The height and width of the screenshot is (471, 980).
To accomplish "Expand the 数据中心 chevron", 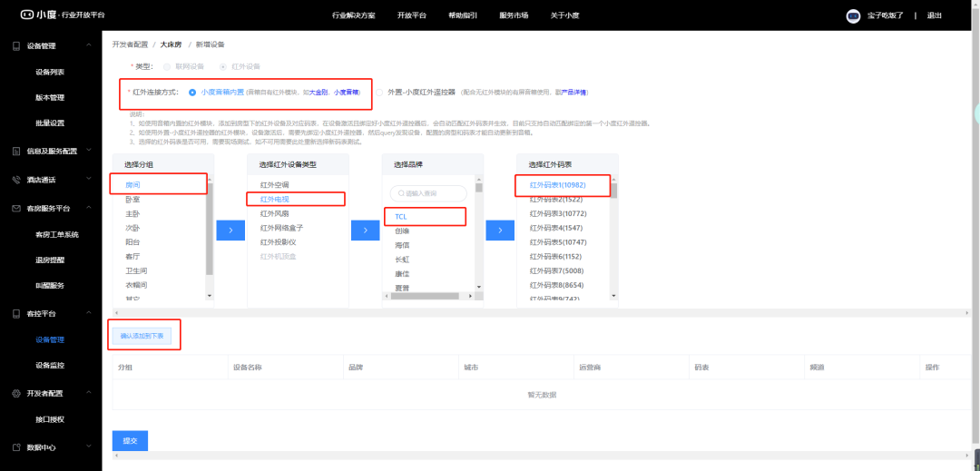I will (89, 446).
